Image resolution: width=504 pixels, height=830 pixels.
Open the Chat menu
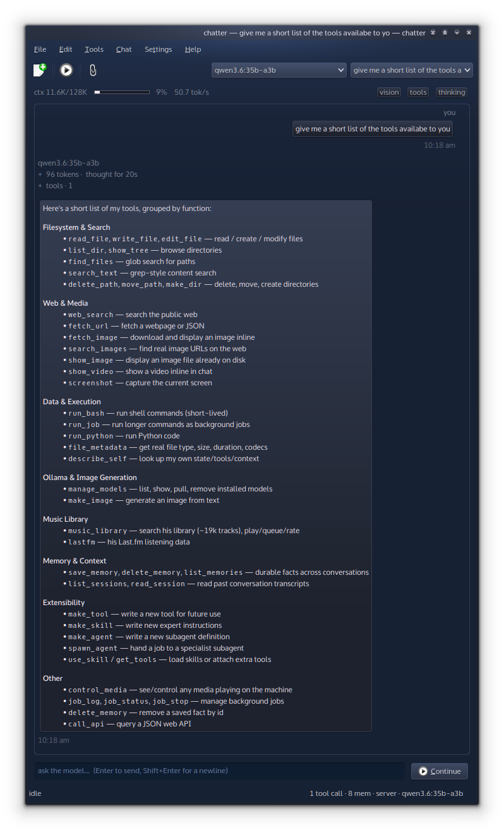point(124,49)
